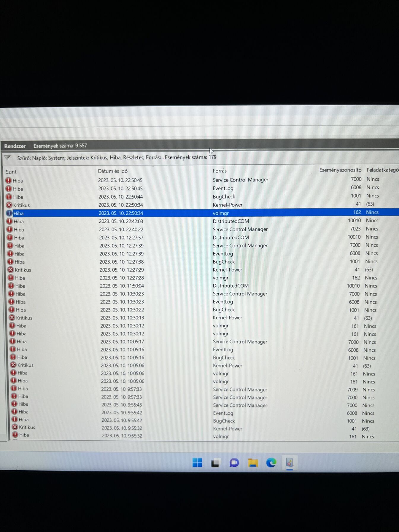The image size is (399, 532).
Task: Click the error icon on the 12:27:57 DistributedCOM row
Action: tap(10, 237)
